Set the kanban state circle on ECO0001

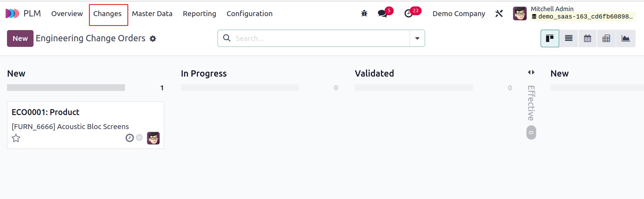[x=139, y=138]
